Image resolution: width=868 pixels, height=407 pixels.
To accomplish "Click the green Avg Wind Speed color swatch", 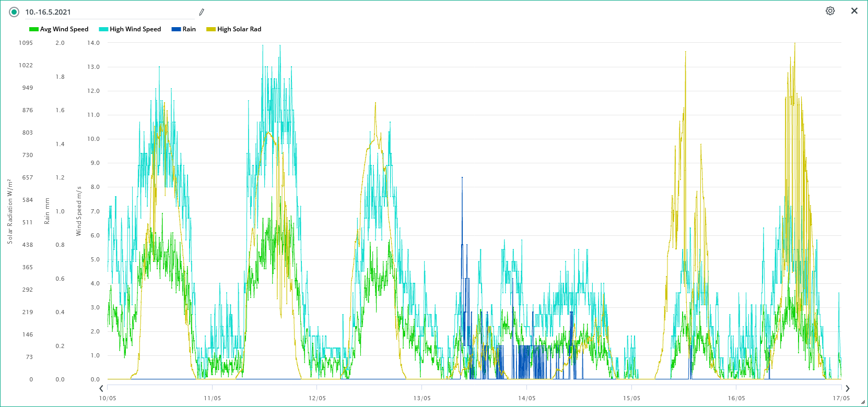I will tap(34, 29).
